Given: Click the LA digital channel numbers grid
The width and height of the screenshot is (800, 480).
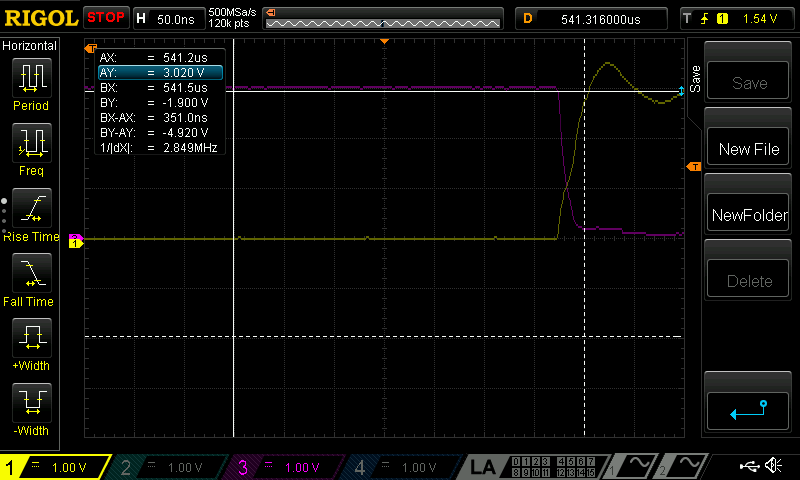Looking at the screenshot, I should coord(553,467).
